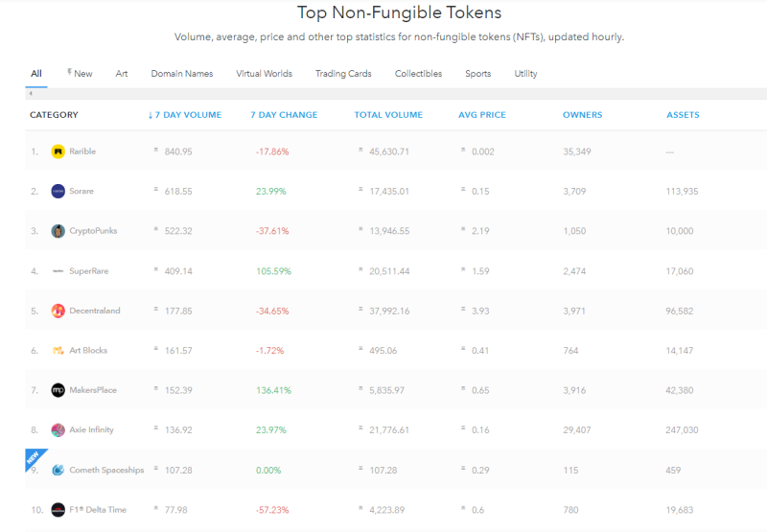Click MakersPlace's 136.41% change value
The image size is (767, 532).
coord(273,390)
